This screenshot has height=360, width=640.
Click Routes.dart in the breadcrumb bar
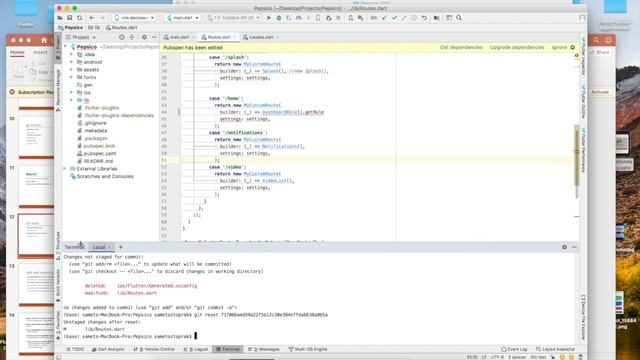(122, 28)
